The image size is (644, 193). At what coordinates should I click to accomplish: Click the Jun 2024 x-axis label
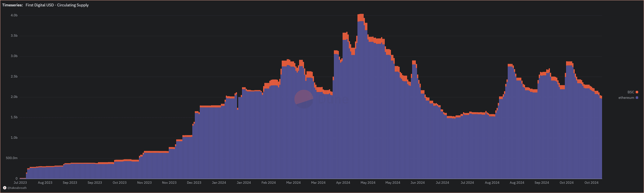tap(417, 182)
